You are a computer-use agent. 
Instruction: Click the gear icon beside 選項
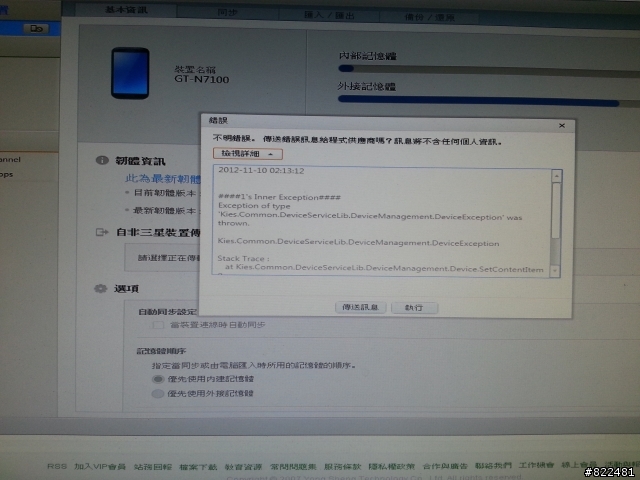pos(100,289)
